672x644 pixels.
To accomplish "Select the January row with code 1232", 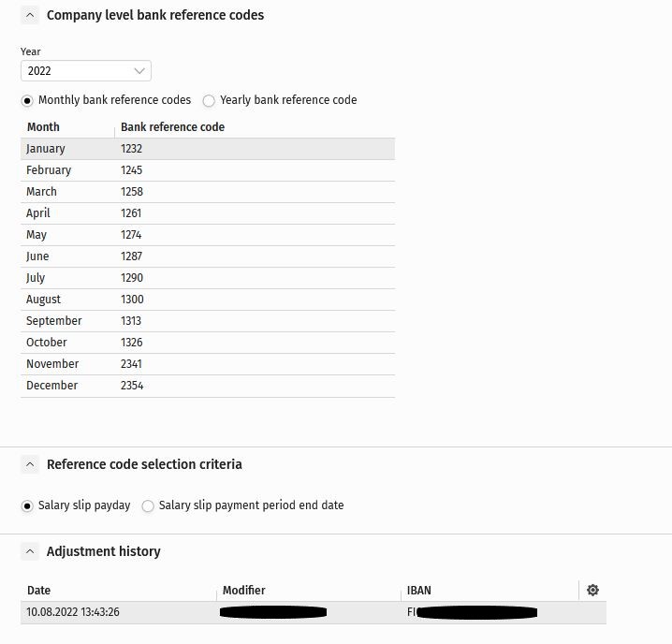I will click(x=208, y=149).
